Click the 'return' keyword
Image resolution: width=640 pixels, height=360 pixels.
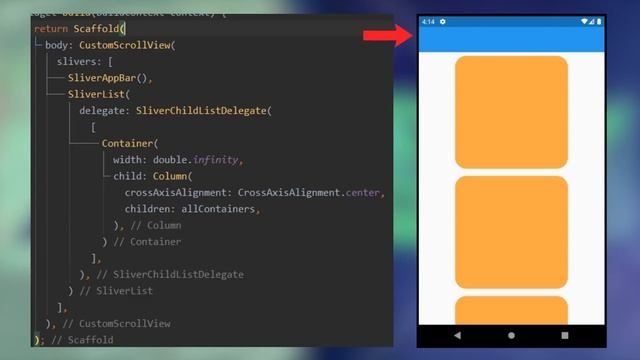(51, 29)
